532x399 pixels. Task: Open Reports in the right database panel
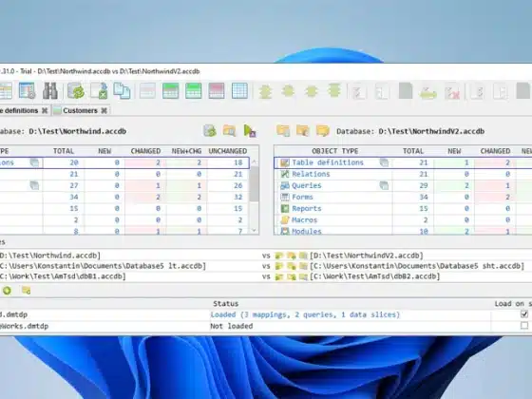click(306, 209)
